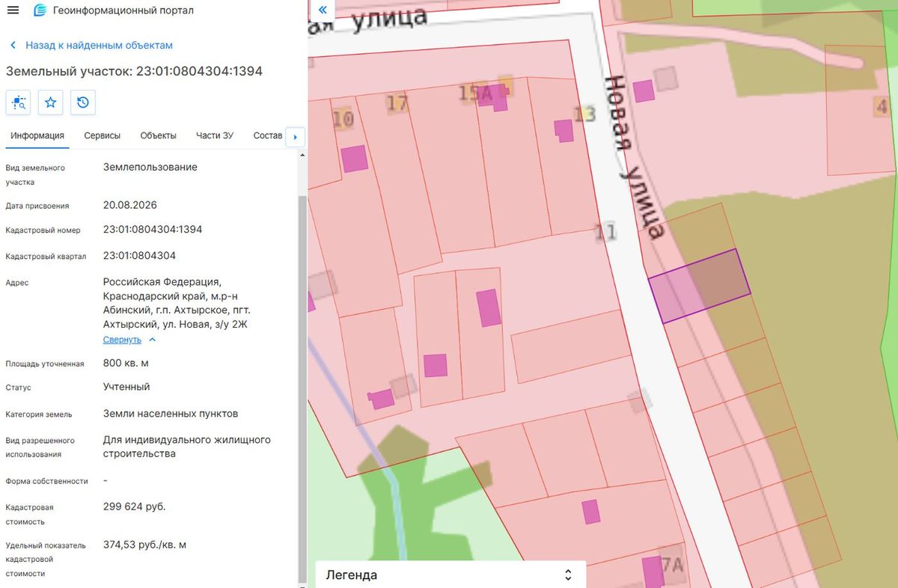Click the map label for house 13

pos(584,114)
